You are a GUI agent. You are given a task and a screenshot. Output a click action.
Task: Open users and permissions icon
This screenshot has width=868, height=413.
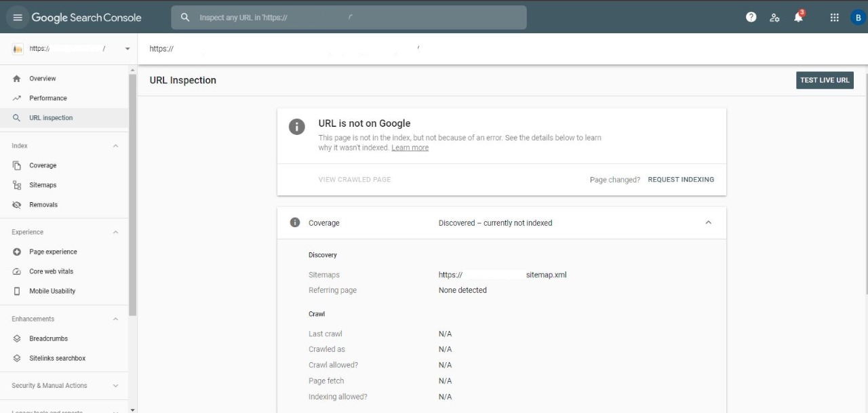pyautogui.click(x=774, y=18)
